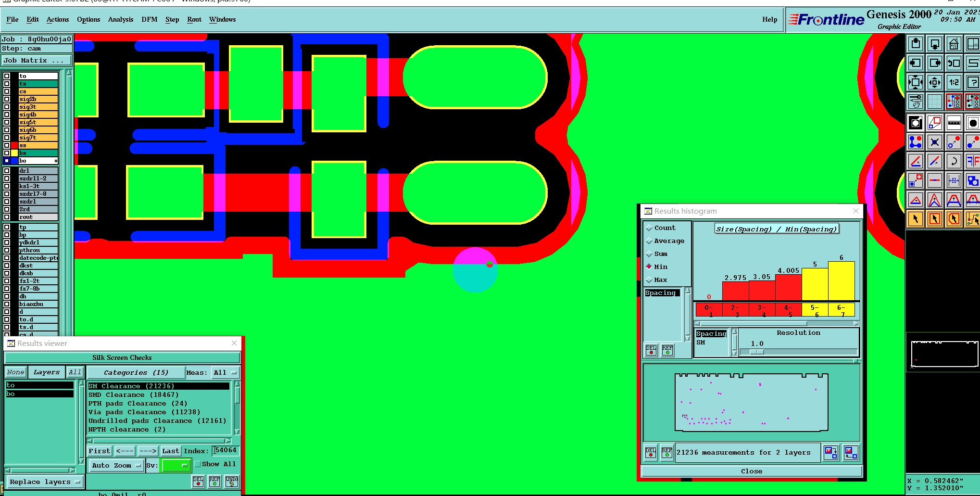This screenshot has height=496, width=980.
Task: Open the Help menu
Action: pos(769,20)
